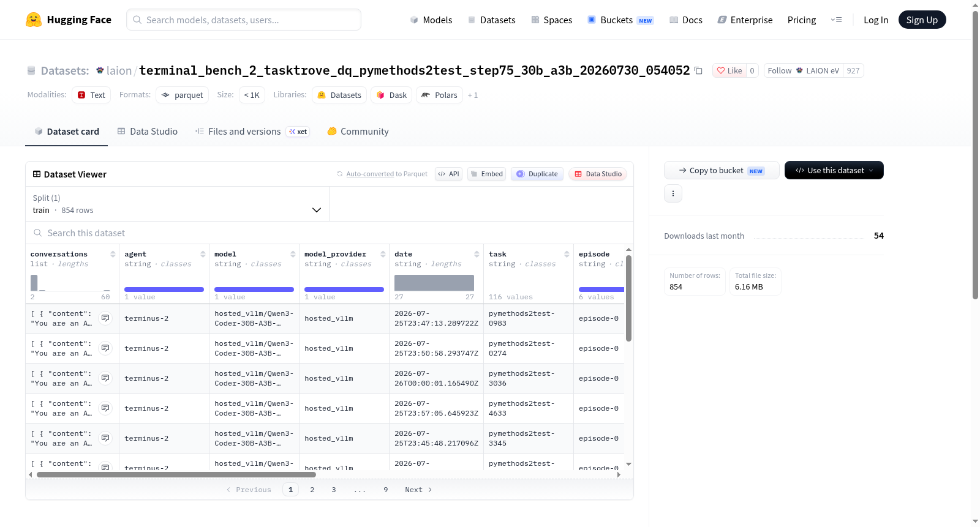Sort the task column with its arrow icon

[567, 254]
